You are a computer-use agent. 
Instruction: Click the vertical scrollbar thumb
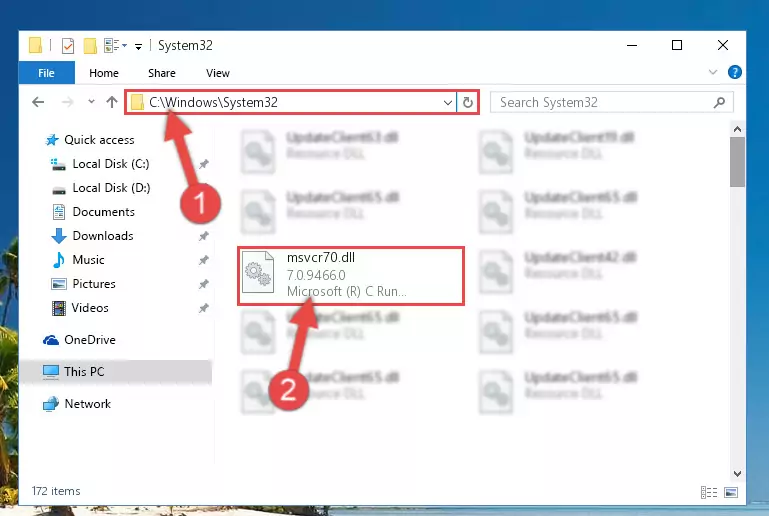click(x=737, y=162)
